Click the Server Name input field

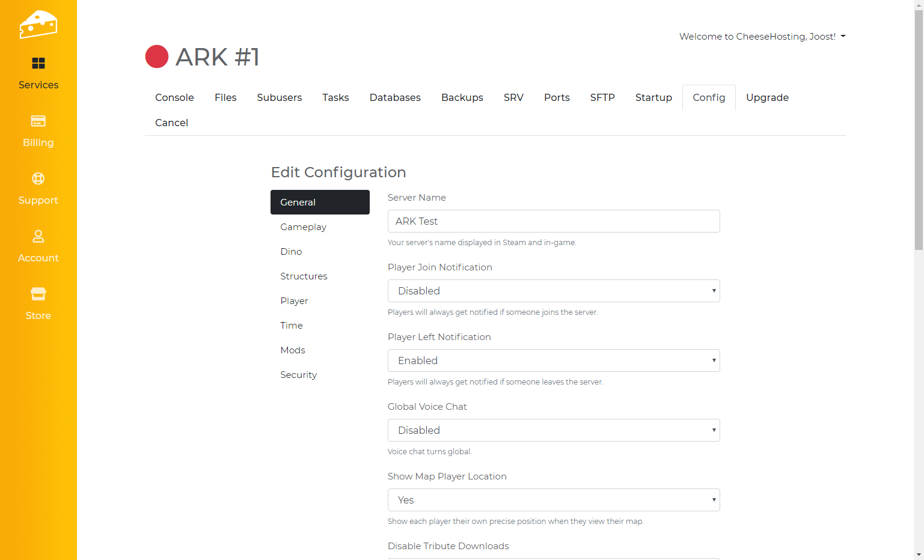pos(553,221)
